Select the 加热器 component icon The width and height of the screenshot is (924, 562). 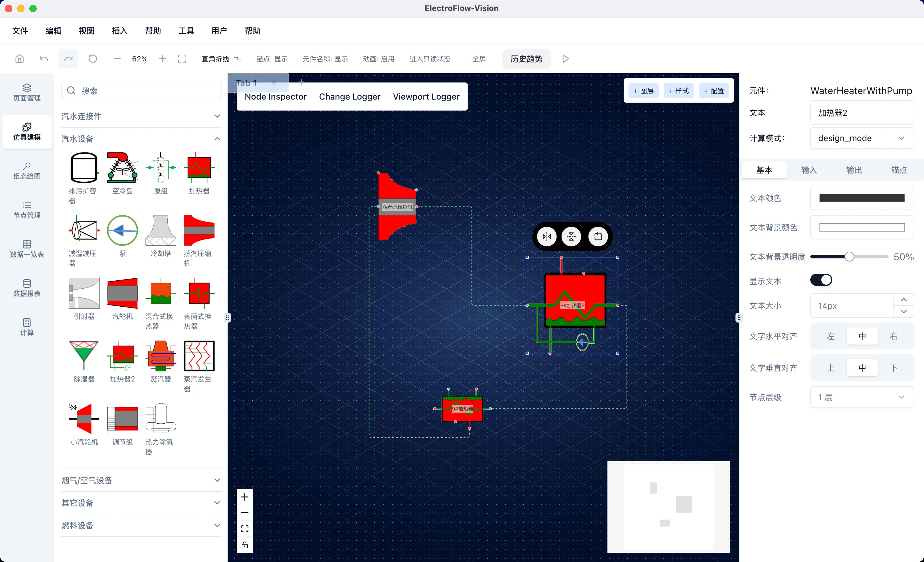(x=199, y=168)
